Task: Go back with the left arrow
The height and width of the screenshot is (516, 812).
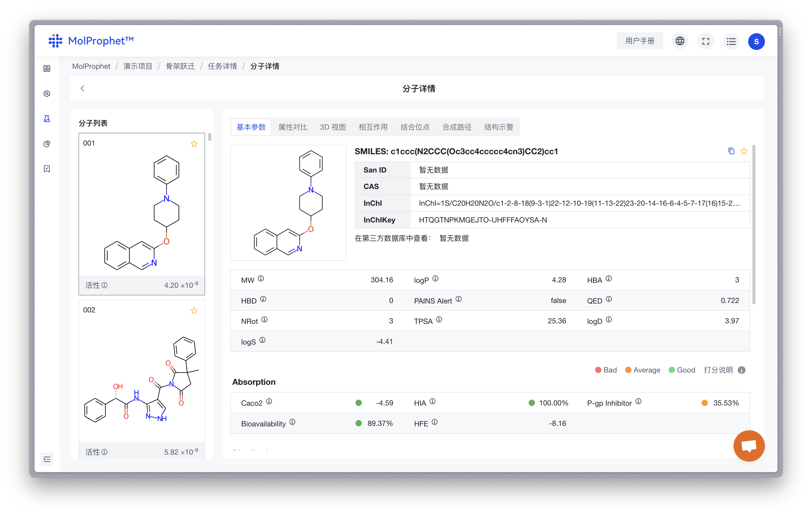Action: (x=82, y=88)
